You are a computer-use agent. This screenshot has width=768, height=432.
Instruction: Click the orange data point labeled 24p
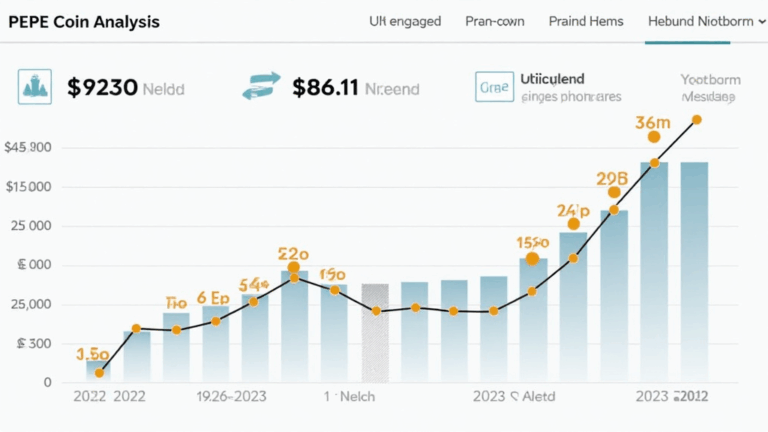click(x=573, y=224)
